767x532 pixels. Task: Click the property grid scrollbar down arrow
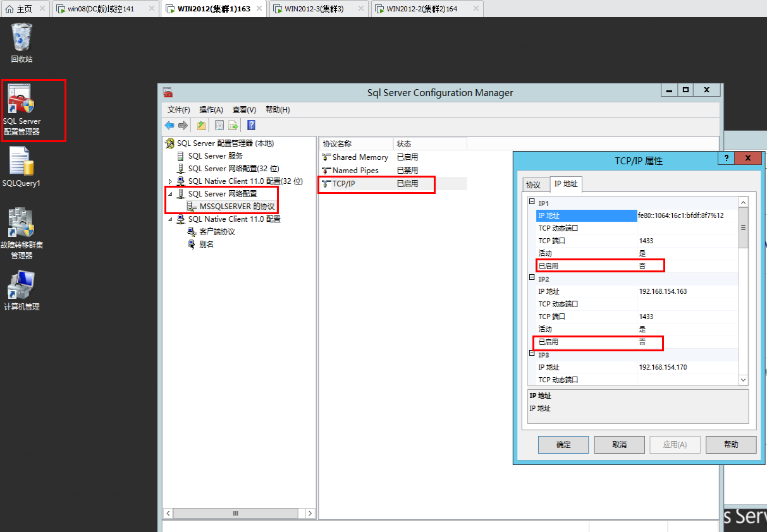click(743, 380)
